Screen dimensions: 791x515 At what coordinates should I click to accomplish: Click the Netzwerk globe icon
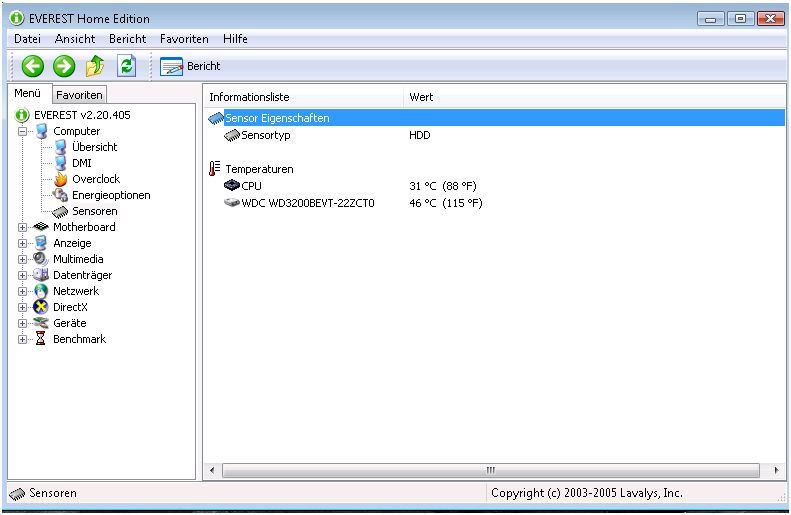click(41, 291)
